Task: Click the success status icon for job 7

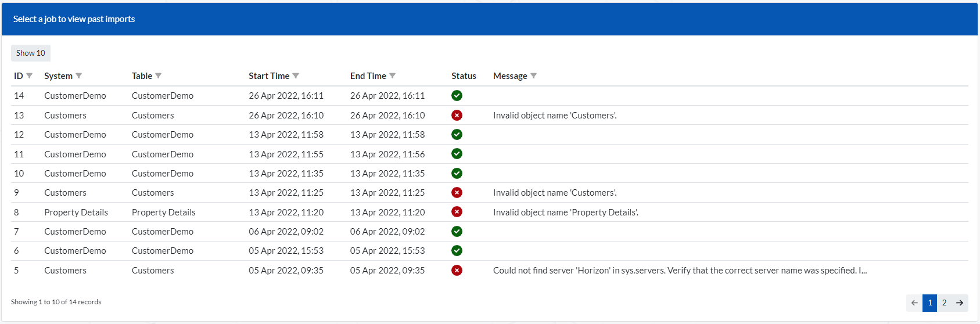Action: 457,232
